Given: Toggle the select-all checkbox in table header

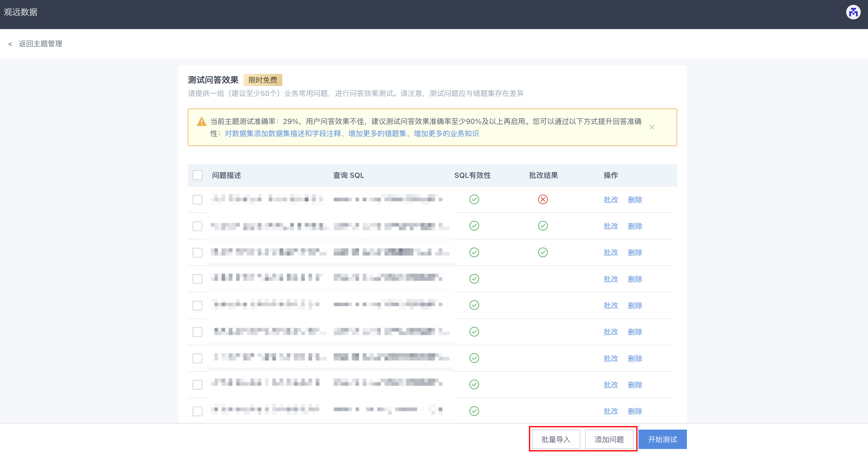Looking at the screenshot, I should click(197, 175).
